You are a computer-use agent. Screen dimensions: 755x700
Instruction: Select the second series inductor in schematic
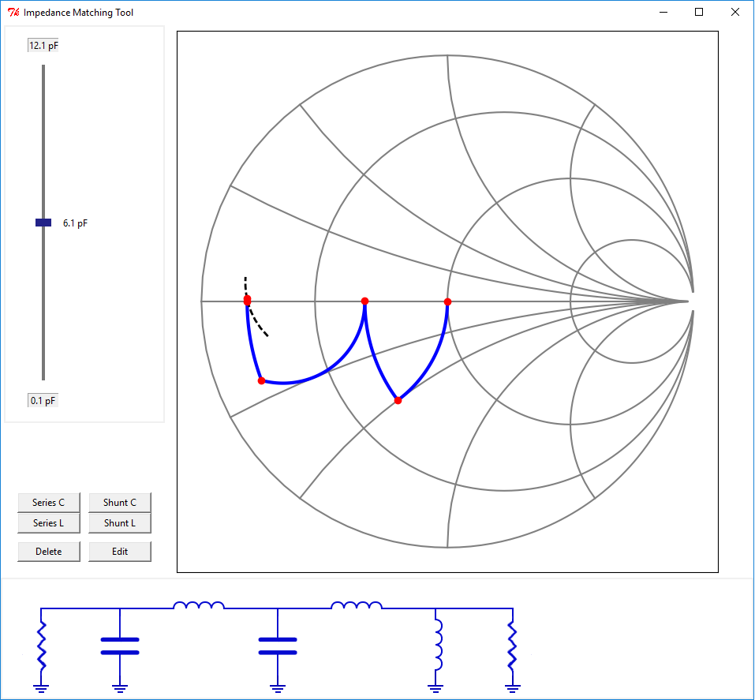(x=357, y=605)
